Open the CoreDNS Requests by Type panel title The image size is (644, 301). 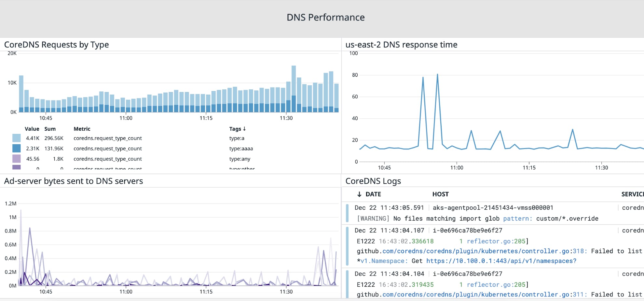tap(56, 45)
